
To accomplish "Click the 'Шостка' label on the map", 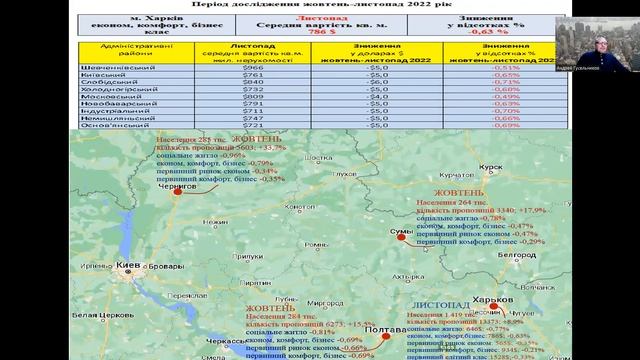I will point(318,158).
